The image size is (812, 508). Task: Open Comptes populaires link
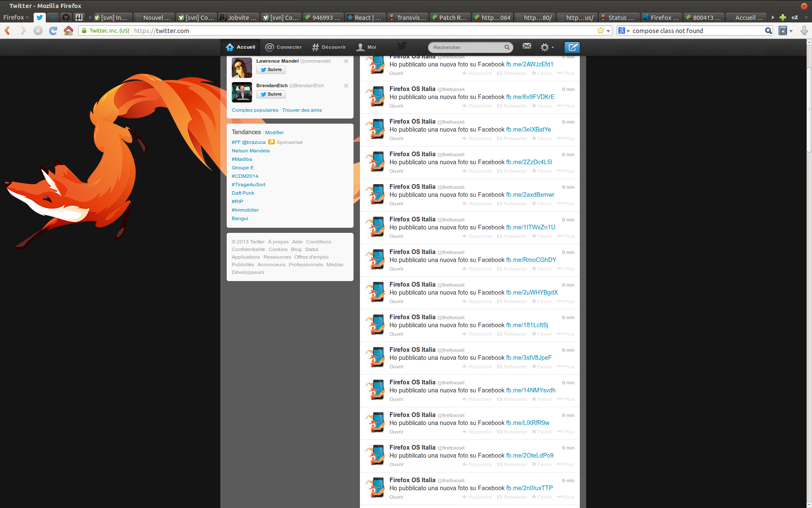255,110
